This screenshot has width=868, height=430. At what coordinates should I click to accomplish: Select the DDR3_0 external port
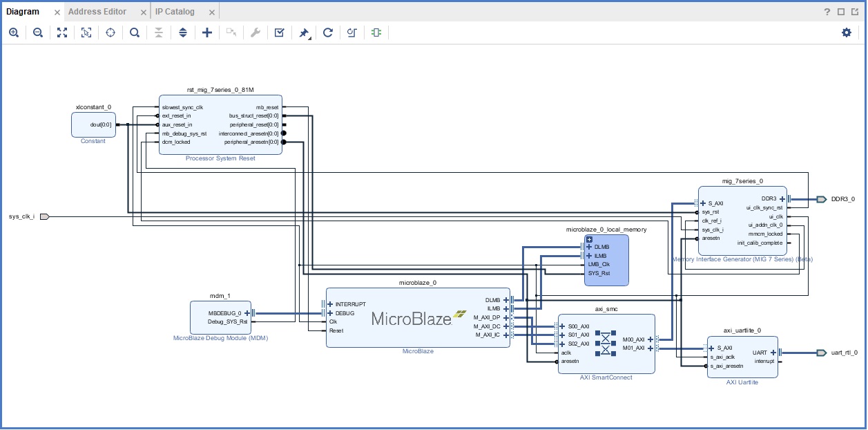coord(821,199)
